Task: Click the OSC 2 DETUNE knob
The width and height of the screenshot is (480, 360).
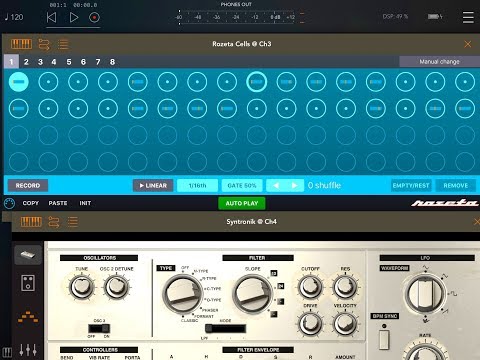Action: point(117,287)
